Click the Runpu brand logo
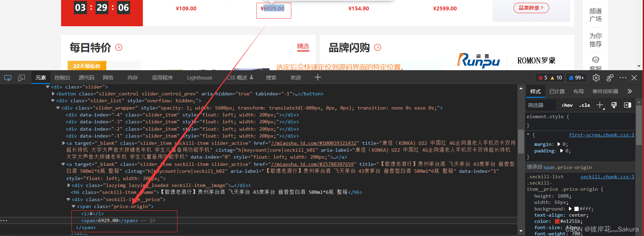Image resolution: width=644 pixels, height=236 pixels. [478, 60]
